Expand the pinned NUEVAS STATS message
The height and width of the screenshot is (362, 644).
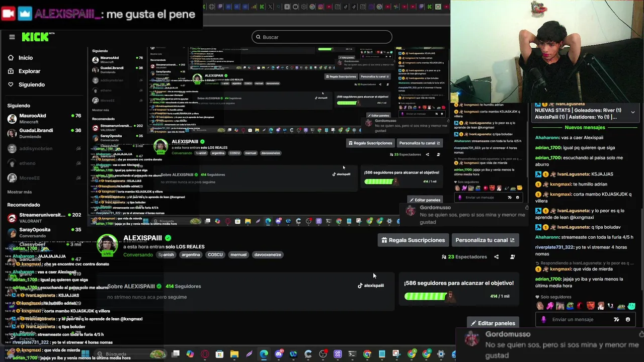point(632,112)
